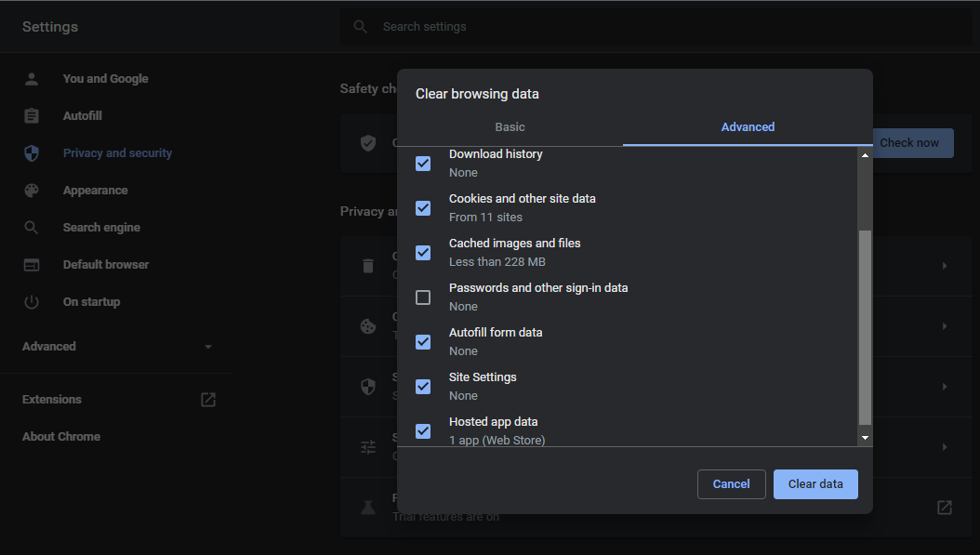Enable Passwords and other sign-in data checkbox

423,297
